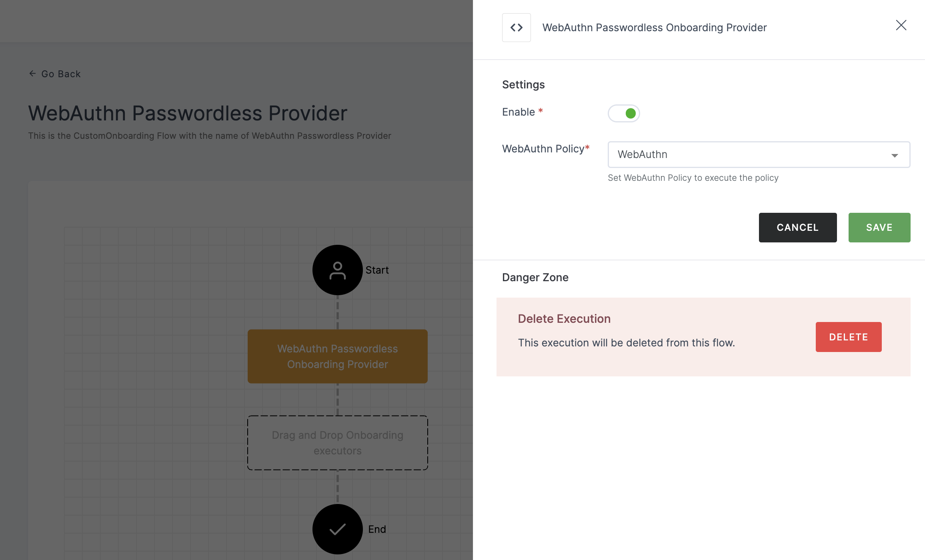Click the DELETE button in Danger Zone

(849, 337)
